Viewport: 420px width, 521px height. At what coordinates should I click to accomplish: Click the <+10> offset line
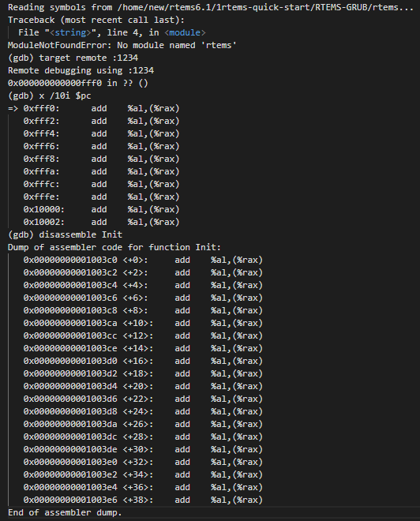[143, 323]
